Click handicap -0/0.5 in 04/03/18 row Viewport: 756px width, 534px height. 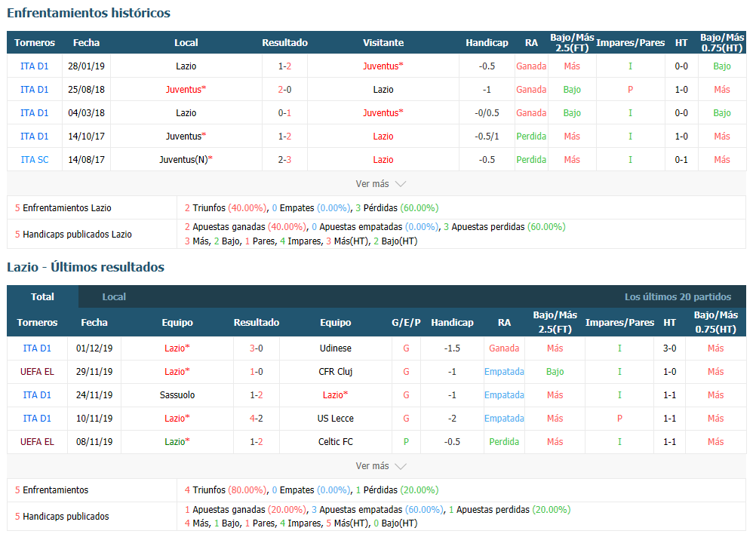pos(487,113)
